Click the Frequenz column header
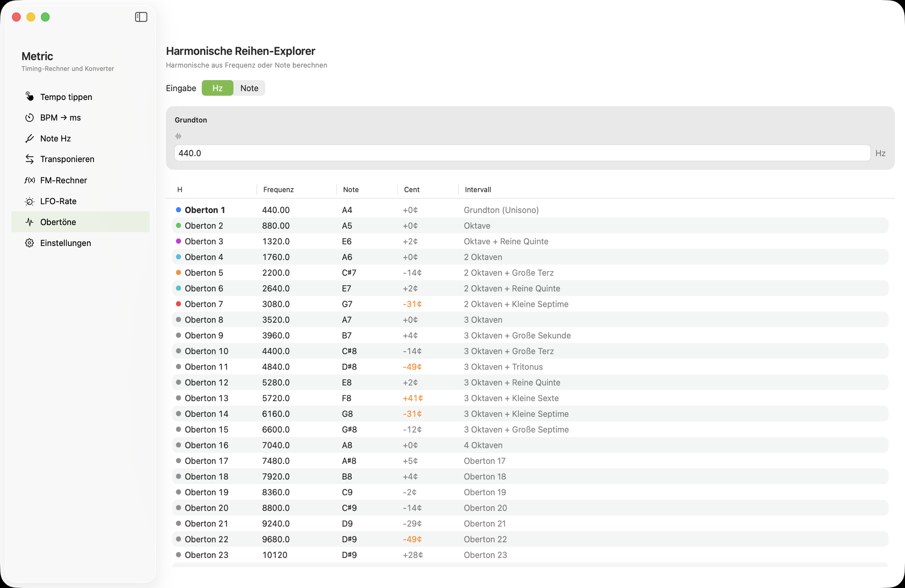Viewport: 905px width, 588px height. coord(278,189)
